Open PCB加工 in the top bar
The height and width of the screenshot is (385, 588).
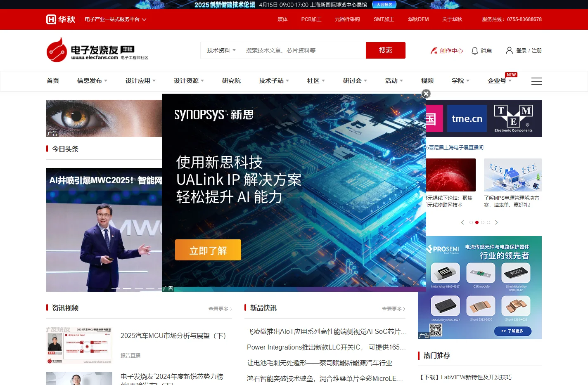tap(311, 19)
